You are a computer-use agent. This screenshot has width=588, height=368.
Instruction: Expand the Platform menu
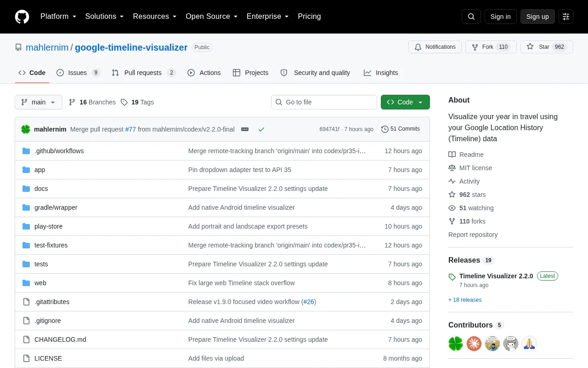pyautogui.click(x=58, y=17)
